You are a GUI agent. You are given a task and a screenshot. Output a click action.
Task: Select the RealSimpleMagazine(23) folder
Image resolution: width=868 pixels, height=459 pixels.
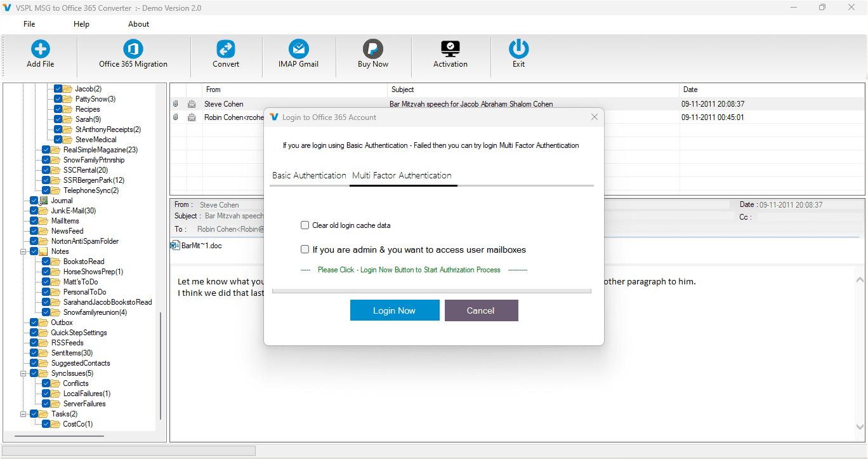[x=100, y=150]
